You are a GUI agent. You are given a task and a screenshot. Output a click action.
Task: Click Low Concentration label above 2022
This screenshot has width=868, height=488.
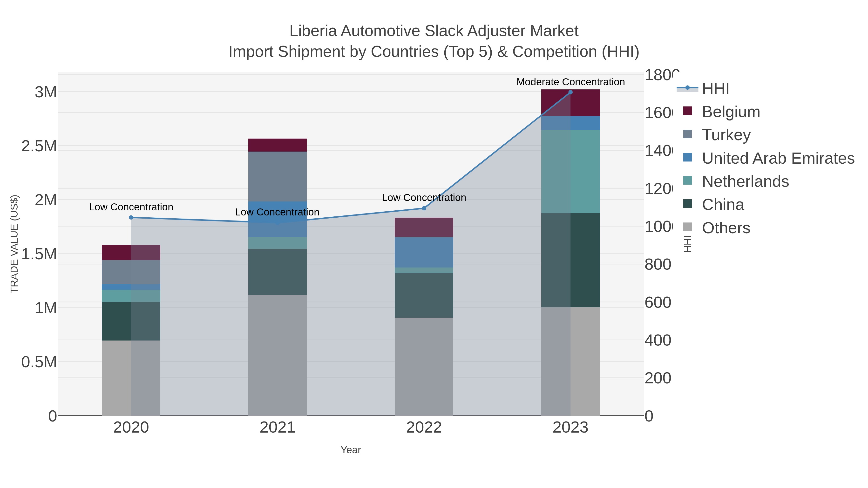point(424,197)
